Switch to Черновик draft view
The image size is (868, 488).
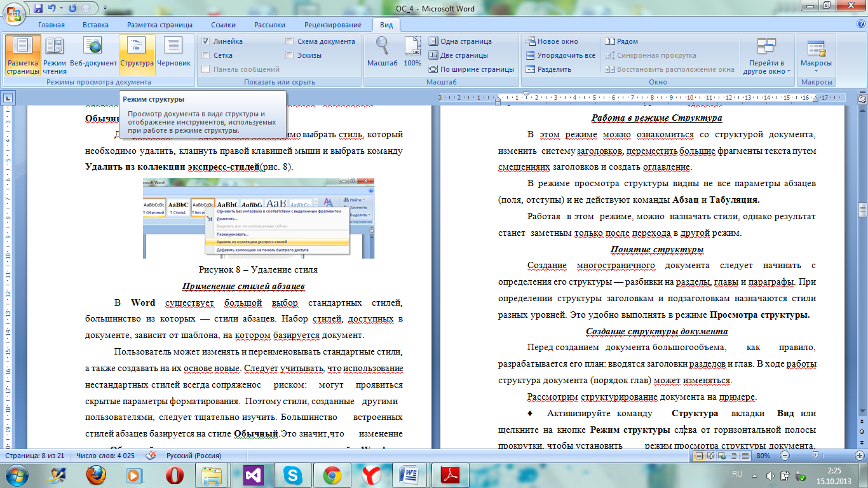(x=174, y=55)
